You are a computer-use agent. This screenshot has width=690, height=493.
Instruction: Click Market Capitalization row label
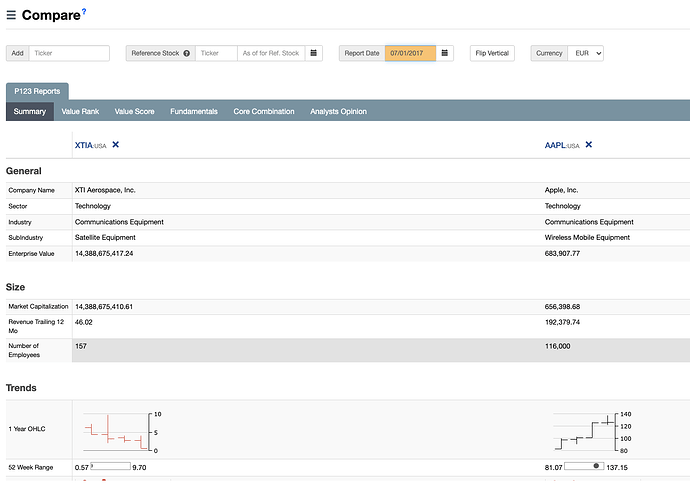pos(38,306)
